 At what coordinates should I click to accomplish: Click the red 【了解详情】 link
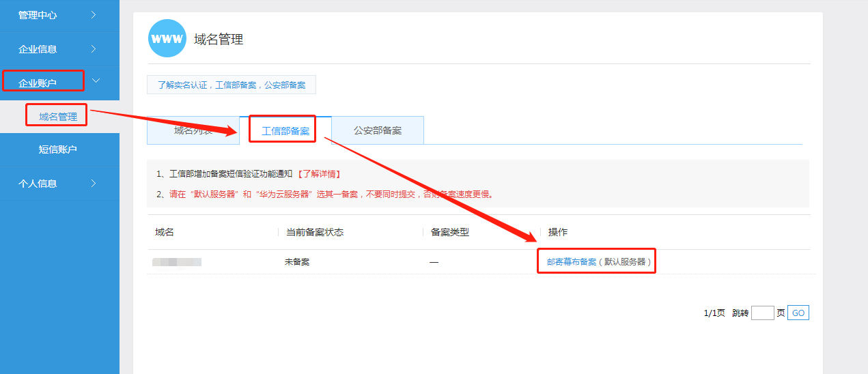tap(318, 174)
